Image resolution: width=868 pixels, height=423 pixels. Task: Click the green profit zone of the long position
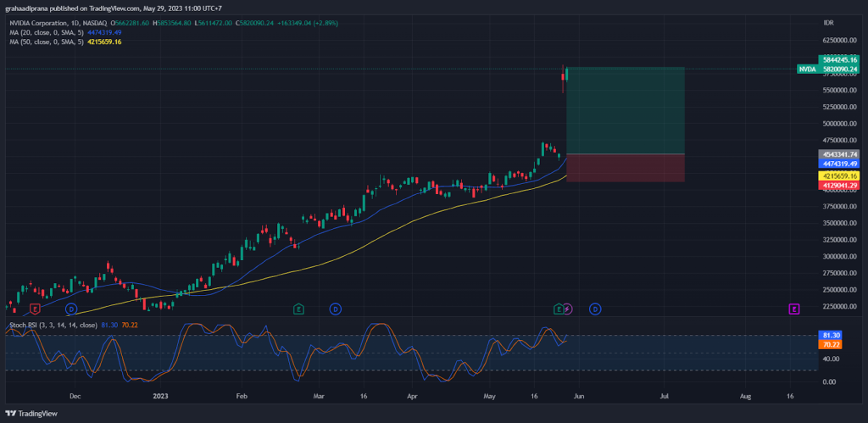tap(626, 111)
